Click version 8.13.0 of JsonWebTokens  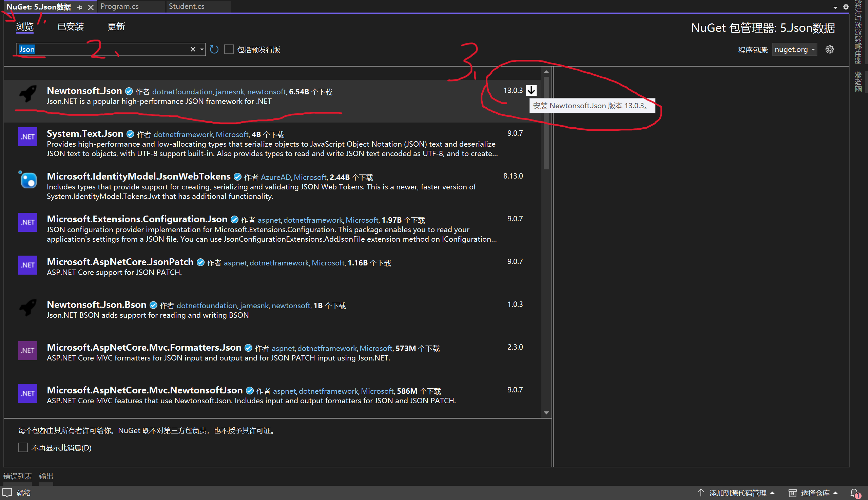coord(513,176)
